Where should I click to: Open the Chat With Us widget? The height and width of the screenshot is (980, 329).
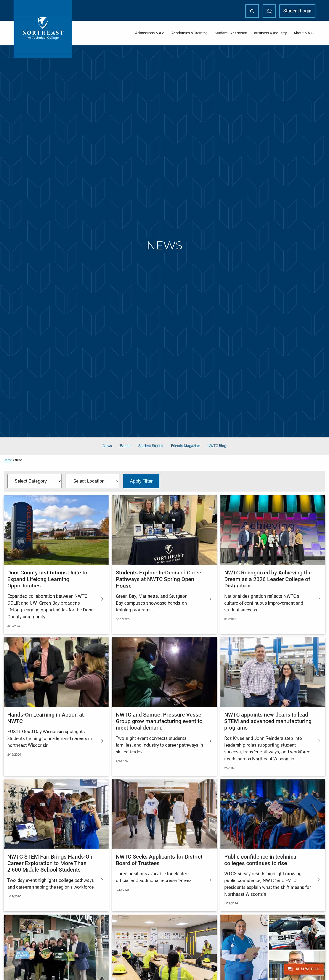click(x=303, y=969)
